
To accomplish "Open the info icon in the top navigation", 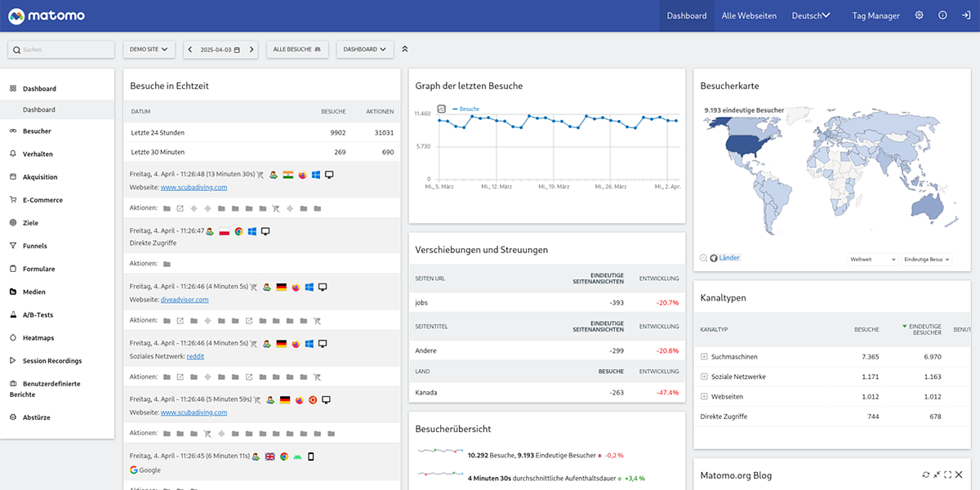I will tap(942, 16).
